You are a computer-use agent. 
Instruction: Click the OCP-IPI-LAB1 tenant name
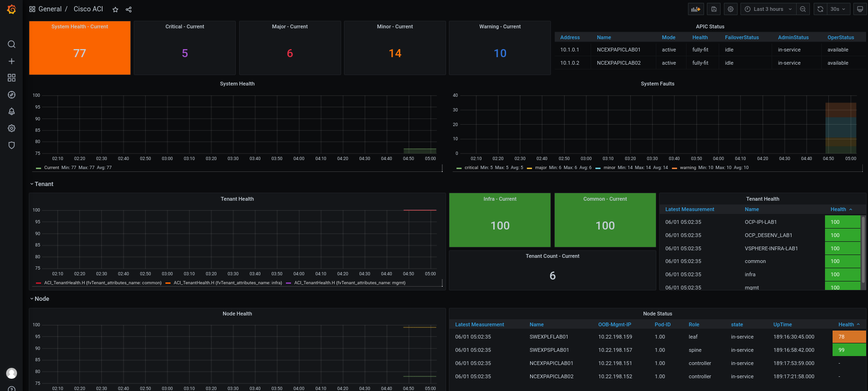[x=761, y=222]
